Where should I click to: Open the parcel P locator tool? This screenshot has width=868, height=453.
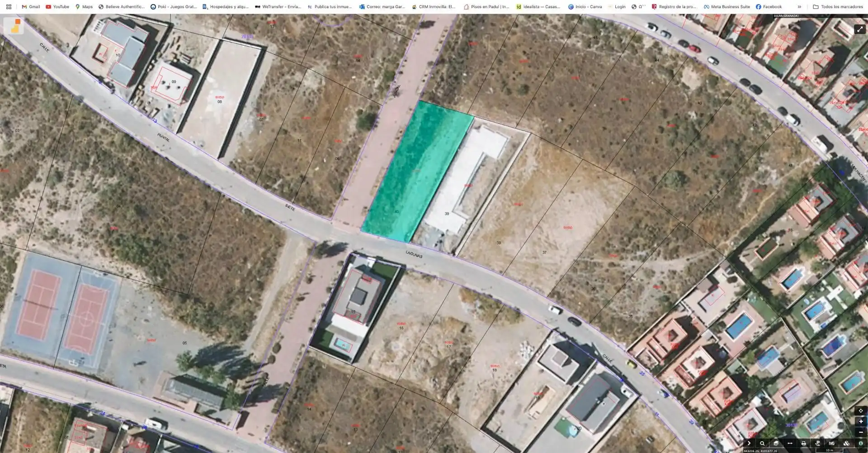click(817, 443)
